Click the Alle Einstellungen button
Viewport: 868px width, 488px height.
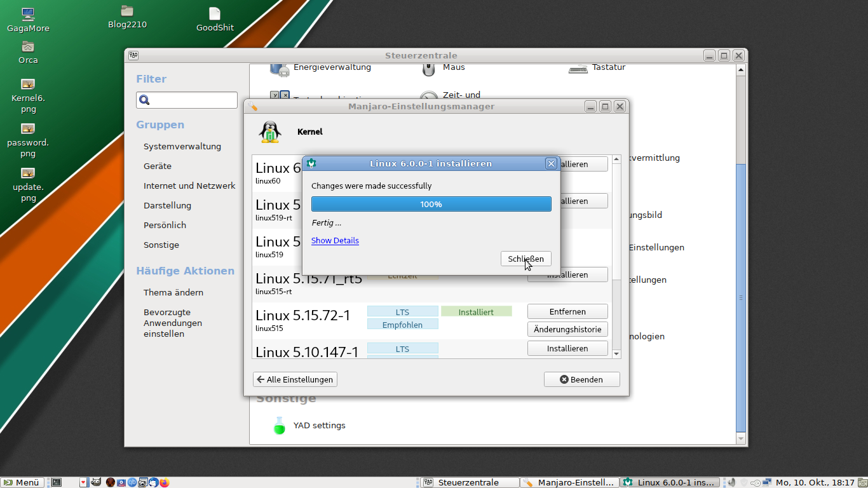(295, 379)
